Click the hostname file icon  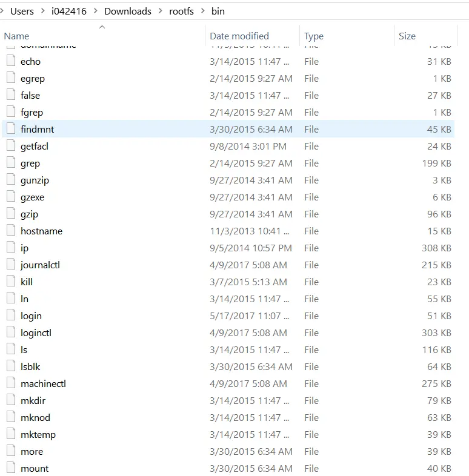coord(11,230)
